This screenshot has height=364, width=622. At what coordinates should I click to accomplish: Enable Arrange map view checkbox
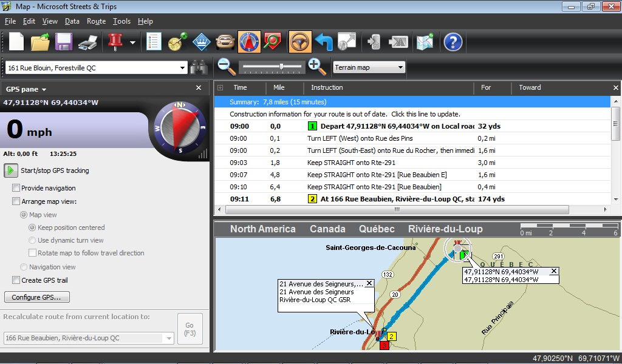(16, 201)
